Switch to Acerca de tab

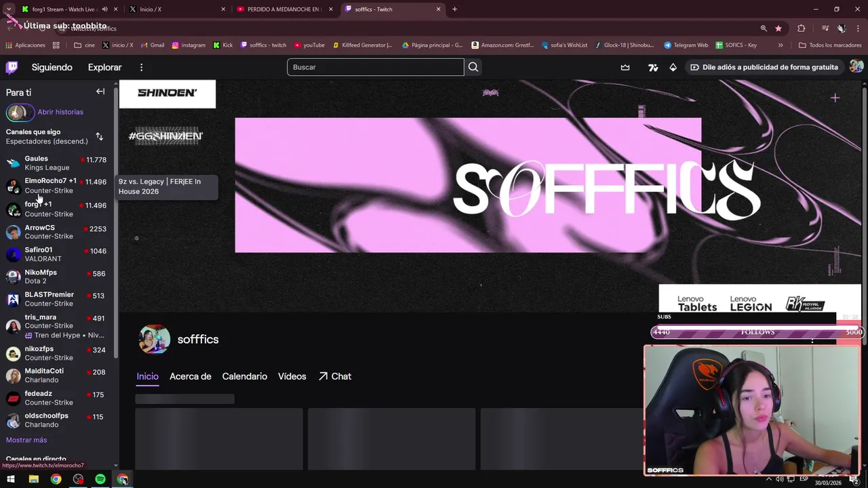tap(190, 376)
